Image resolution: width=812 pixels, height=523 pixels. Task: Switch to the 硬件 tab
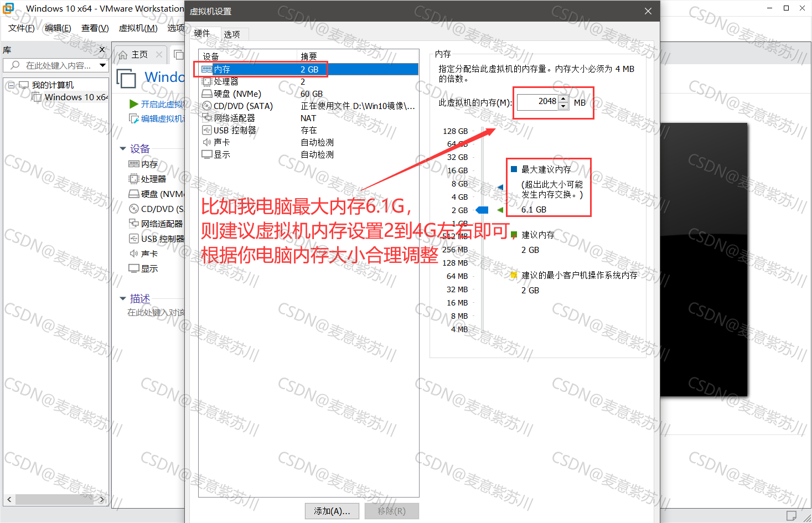point(202,33)
